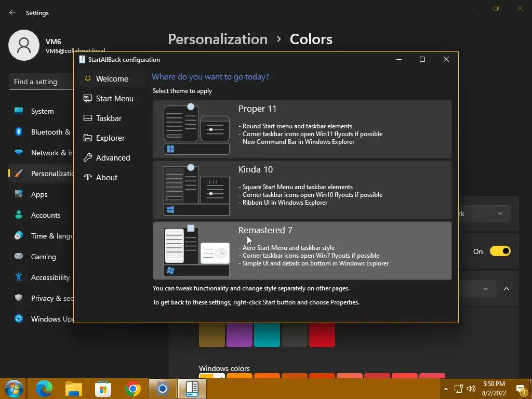Apply the Kinda 10 theme
532x399 pixels.
[x=302, y=190]
